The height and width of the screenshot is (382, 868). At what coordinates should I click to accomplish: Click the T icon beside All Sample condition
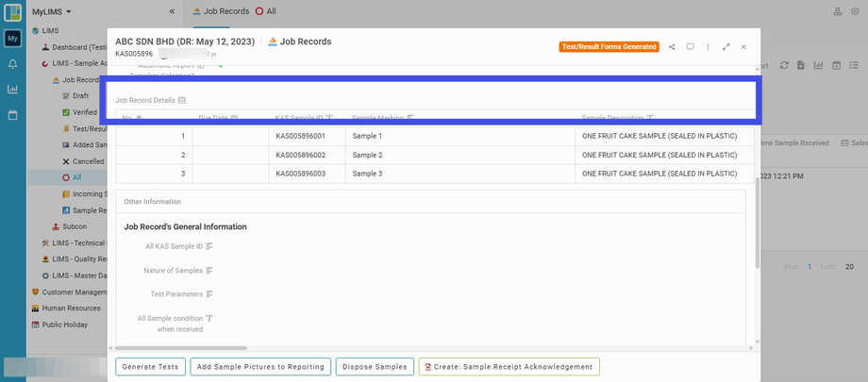coord(209,319)
